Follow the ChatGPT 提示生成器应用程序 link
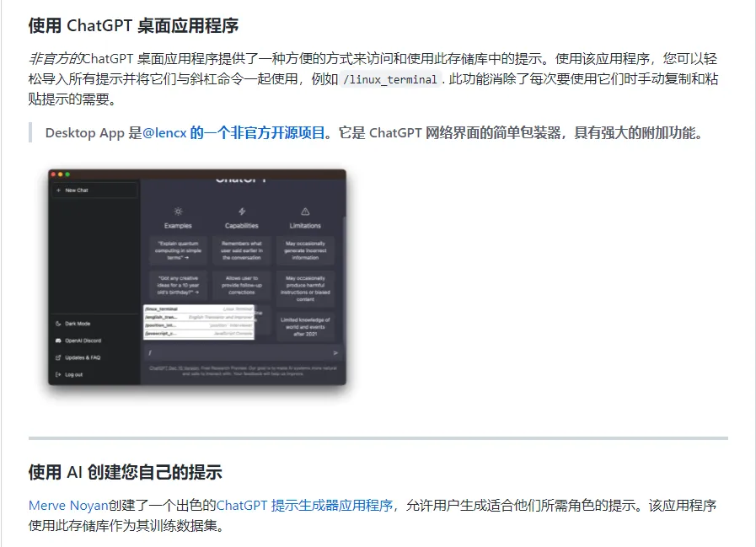Viewport: 756px width, 547px height. click(305, 506)
